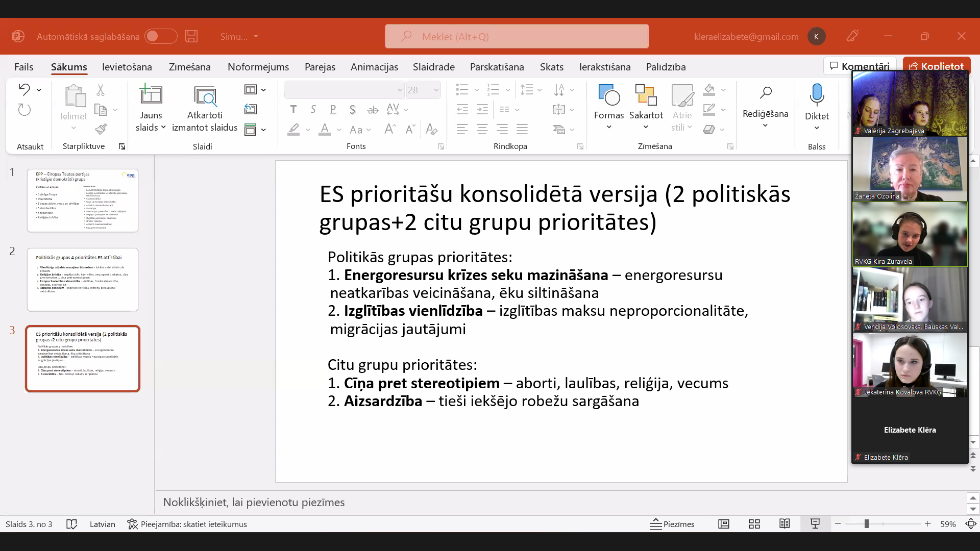Click the Cut scissors icon
This screenshot has width=980, height=551.
click(101, 90)
